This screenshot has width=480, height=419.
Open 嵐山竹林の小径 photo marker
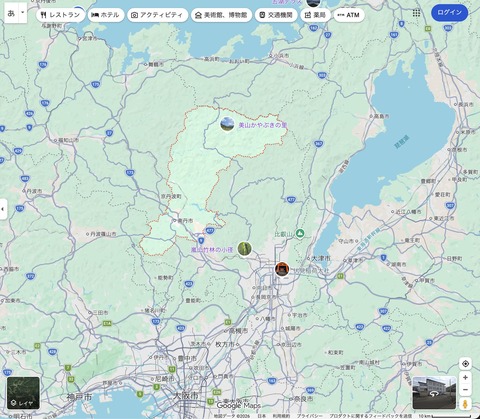245,249
